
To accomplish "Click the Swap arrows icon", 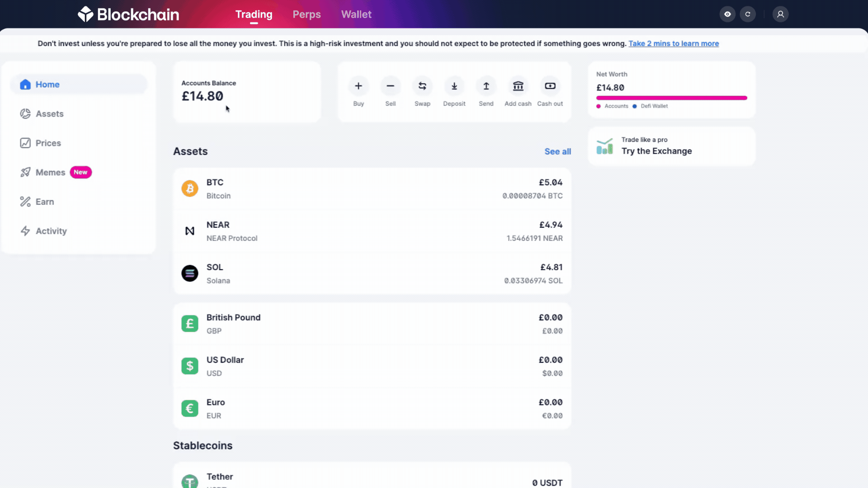I will (422, 86).
